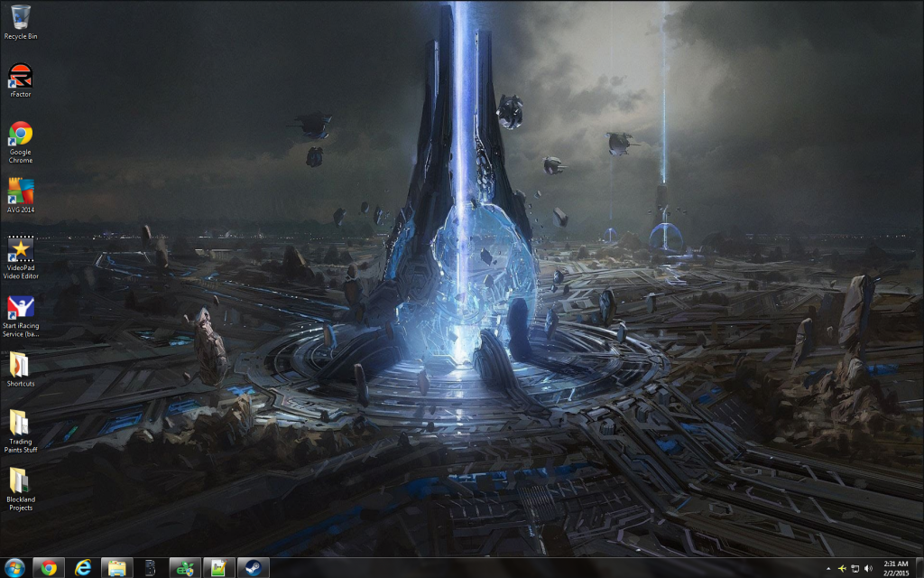Open the Windows Start menu
Image resolution: width=924 pixels, height=578 pixels.
pyautogui.click(x=14, y=568)
